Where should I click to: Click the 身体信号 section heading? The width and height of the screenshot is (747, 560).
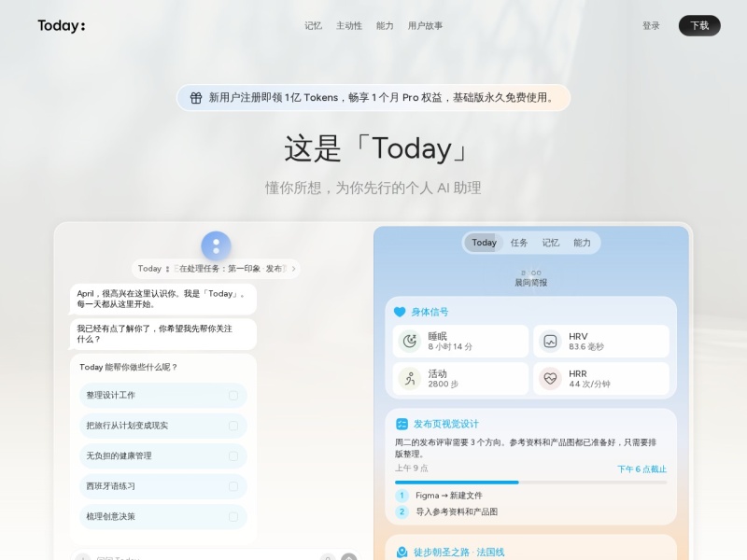(430, 312)
